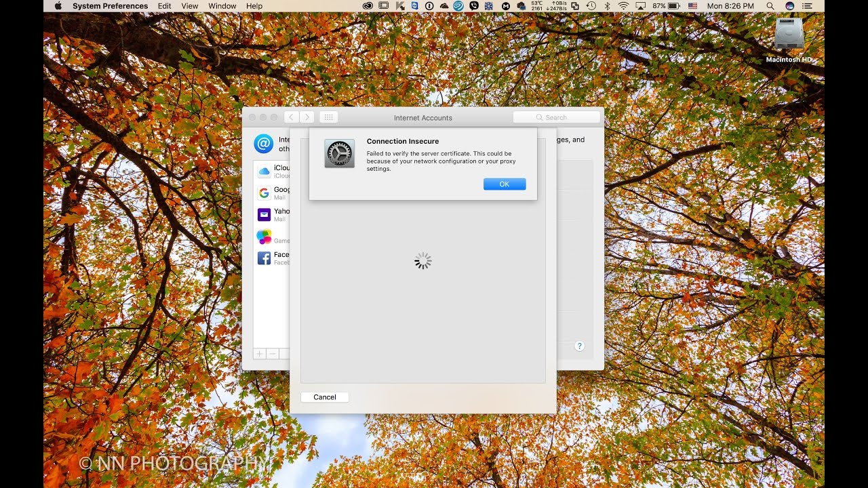Click the System Preferences gear icon in alert
This screenshot has height=488, width=868.
[339, 154]
